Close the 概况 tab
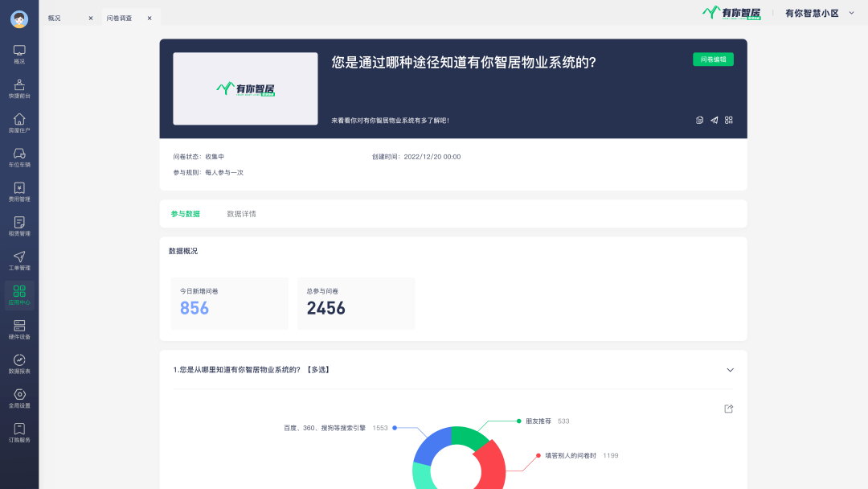The height and width of the screenshot is (489, 868). [91, 18]
